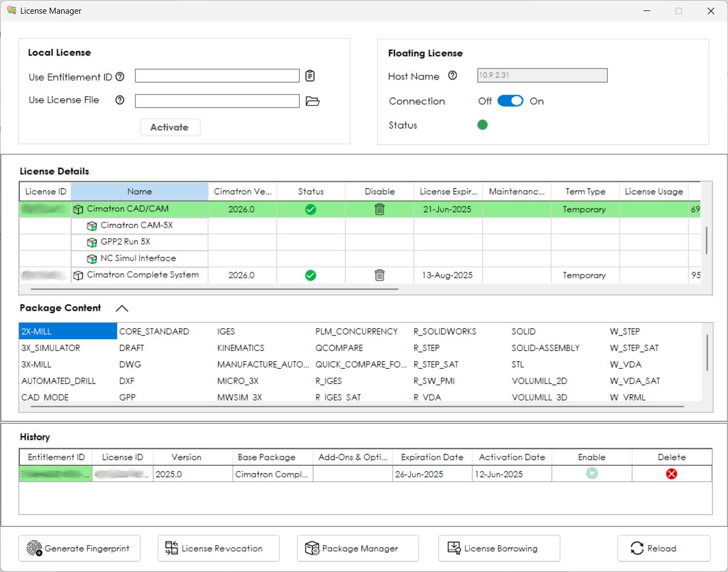
Task: Open the Package Manager
Action: [358, 548]
